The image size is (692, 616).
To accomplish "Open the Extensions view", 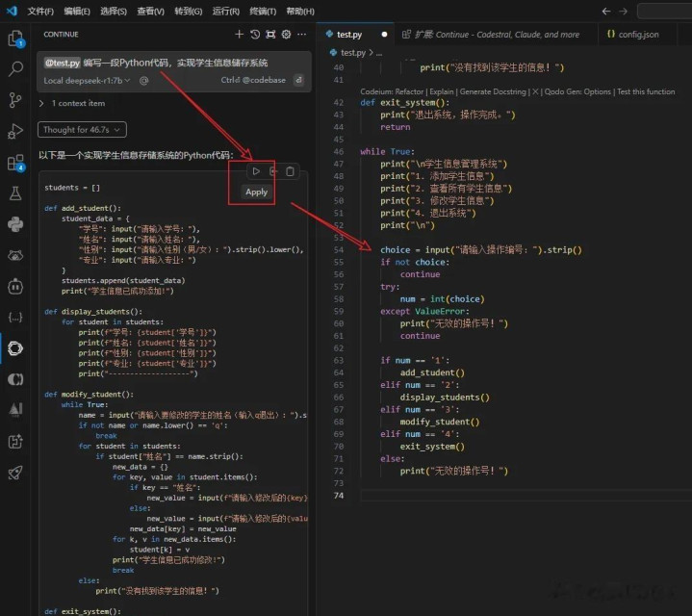I will pos(15,163).
